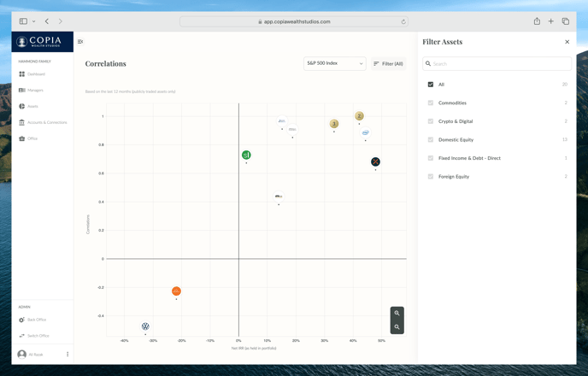
Task: Collapse the sidebar with the menu icon
Action: click(80, 42)
